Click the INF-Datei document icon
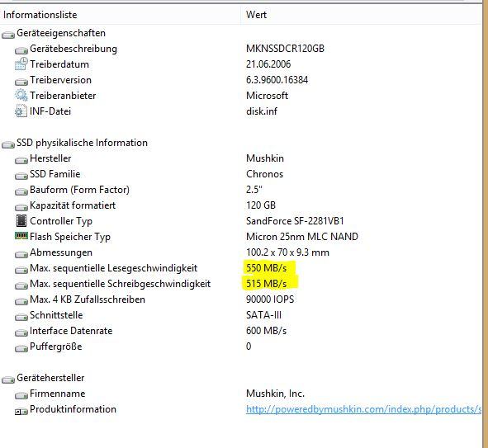This screenshot has height=448, width=488. click(21, 111)
